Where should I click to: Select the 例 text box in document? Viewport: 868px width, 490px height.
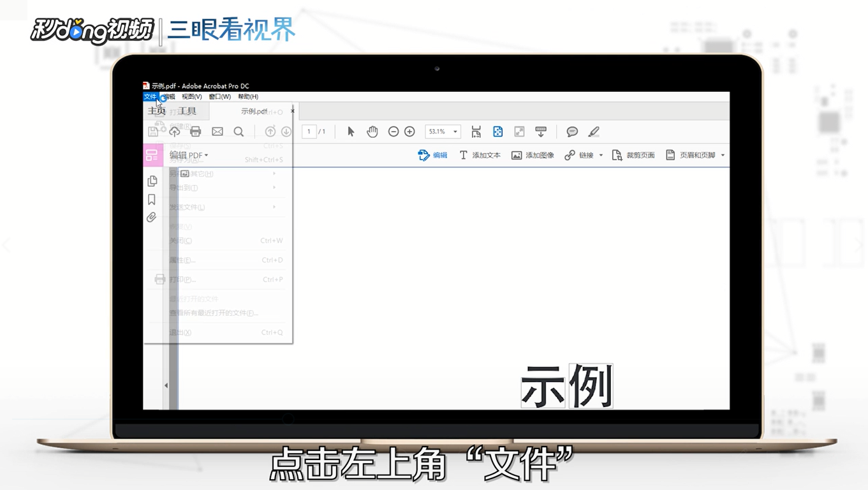[x=591, y=386]
